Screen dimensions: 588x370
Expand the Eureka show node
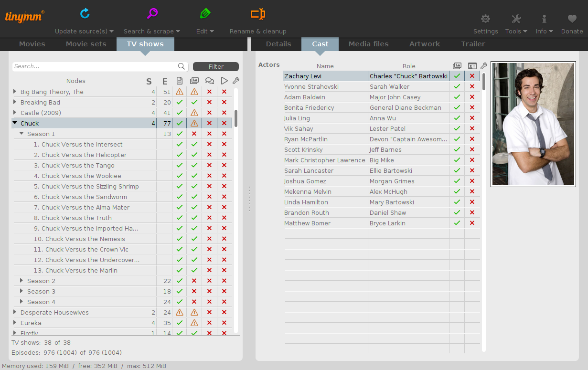pos(15,323)
